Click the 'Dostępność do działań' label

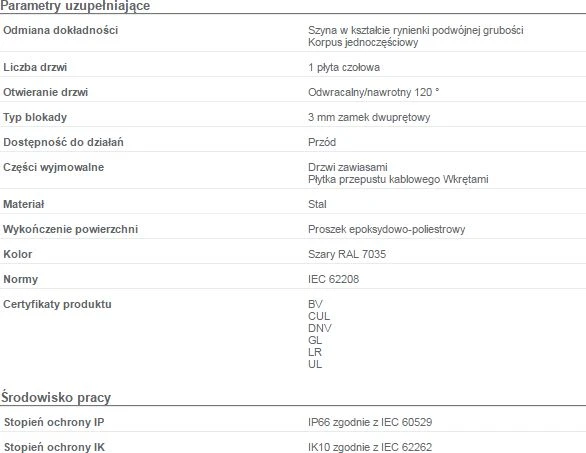63,142
